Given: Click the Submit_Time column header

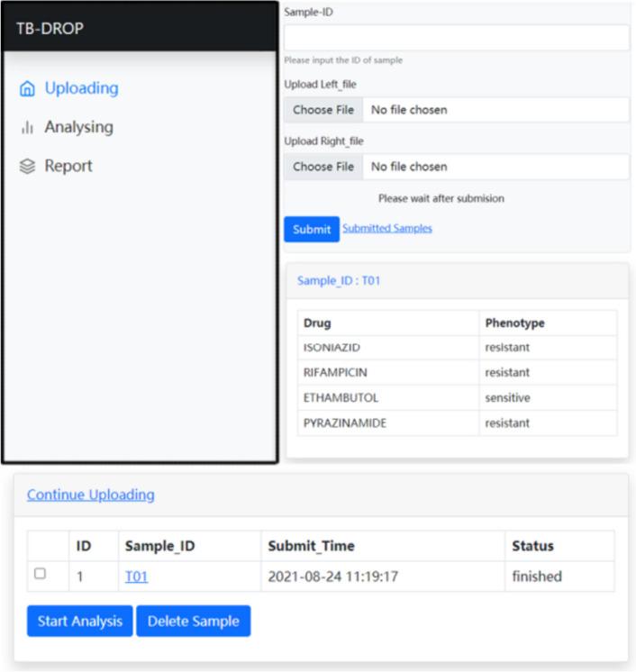Looking at the screenshot, I should [311, 546].
